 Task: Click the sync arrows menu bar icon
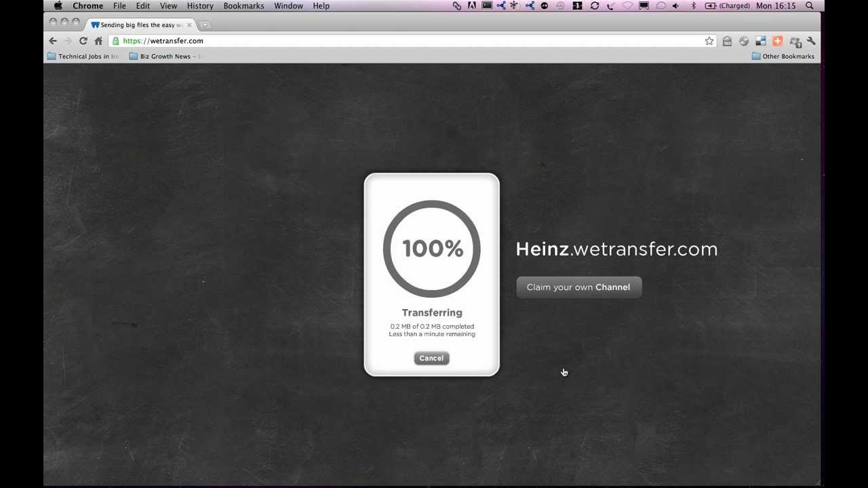(x=595, y=6)
